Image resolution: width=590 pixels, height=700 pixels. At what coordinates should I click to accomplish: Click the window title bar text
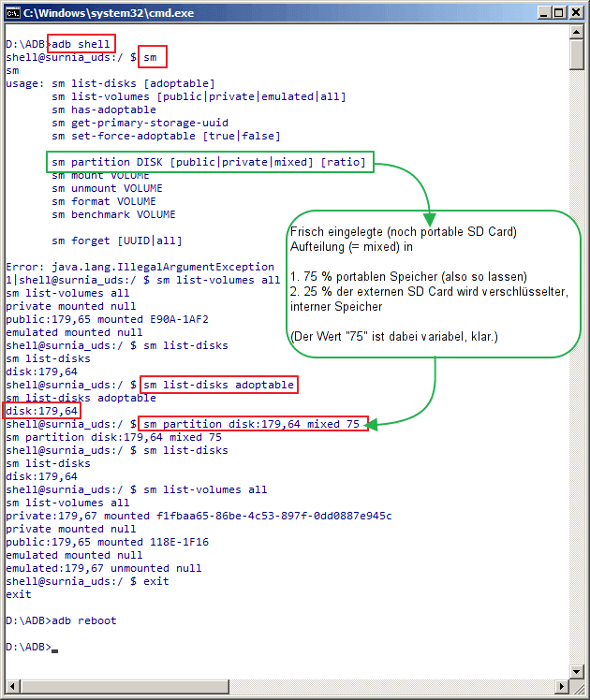click(109, 13)
